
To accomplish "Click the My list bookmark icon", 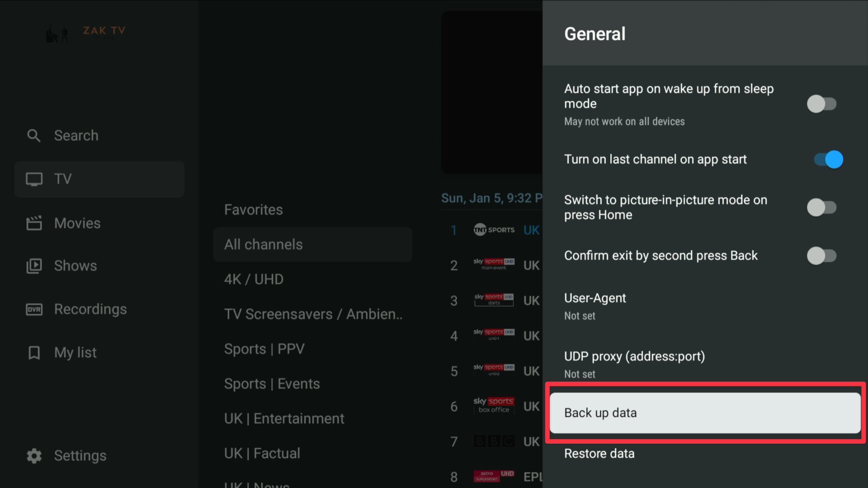I will (x=34, y=352).
